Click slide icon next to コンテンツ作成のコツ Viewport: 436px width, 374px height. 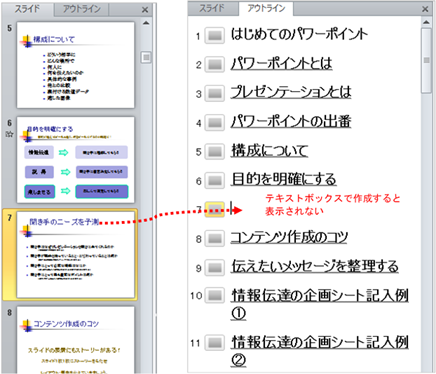click(214, 239)
